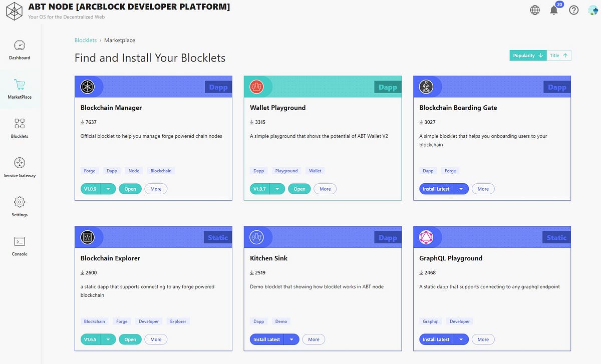Open the Dashboard from the sidebar
601x364 pixels.
pos(19,48)
